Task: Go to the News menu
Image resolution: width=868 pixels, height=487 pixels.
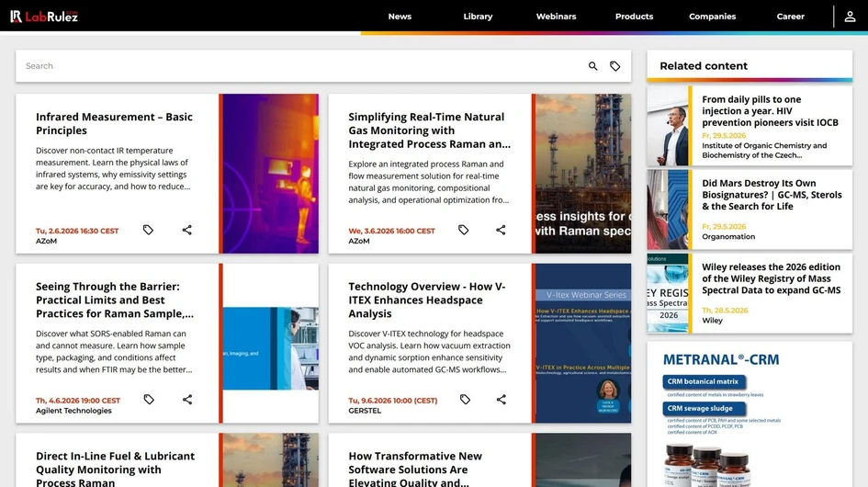Action: click(x=400, y=17)
